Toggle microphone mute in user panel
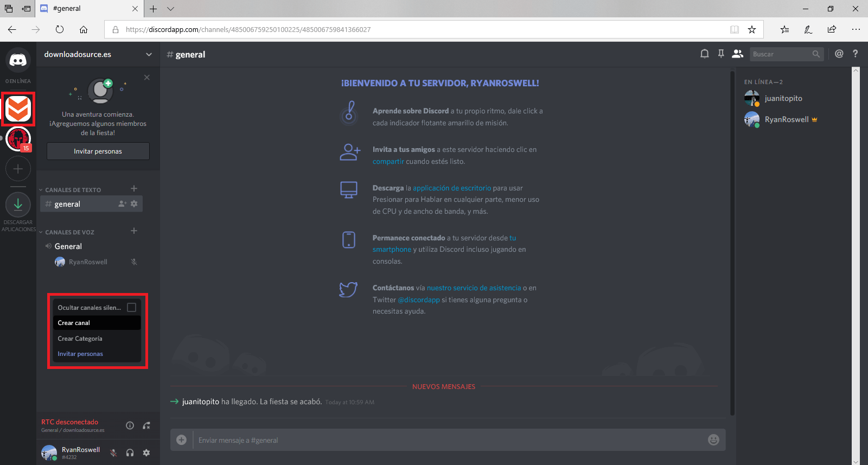 tap(113, 453)
